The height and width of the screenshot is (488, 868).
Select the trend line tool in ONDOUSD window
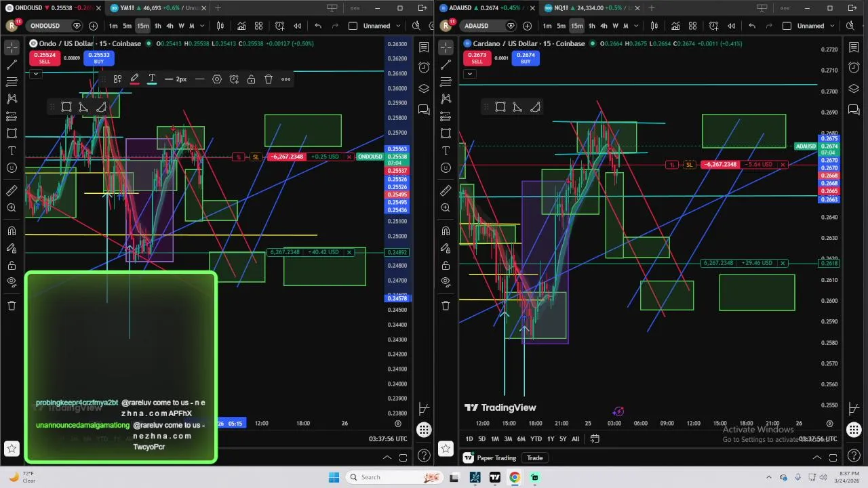(x=12, y=64)
